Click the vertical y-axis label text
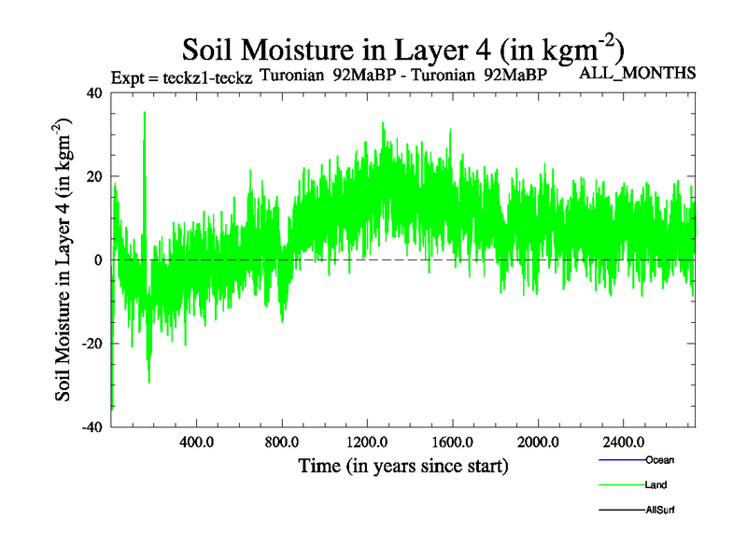 (64, 259)
